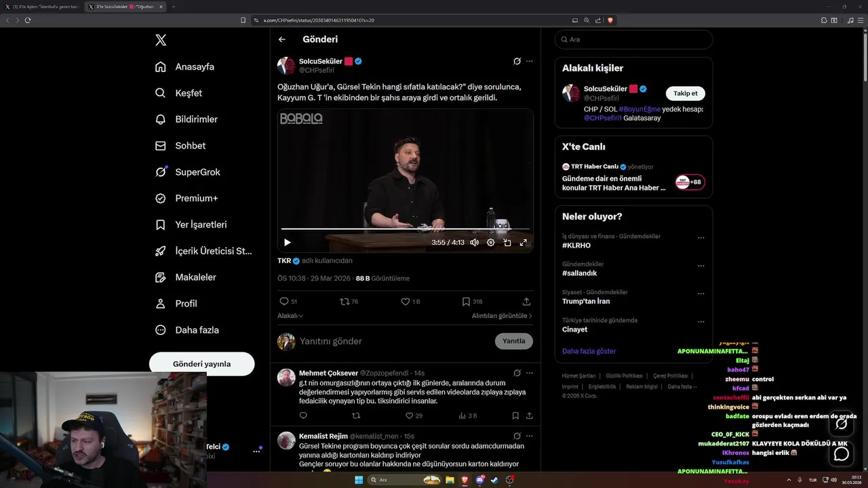Open Grok icon on SolcuSeküler post

tap(517, 61)
